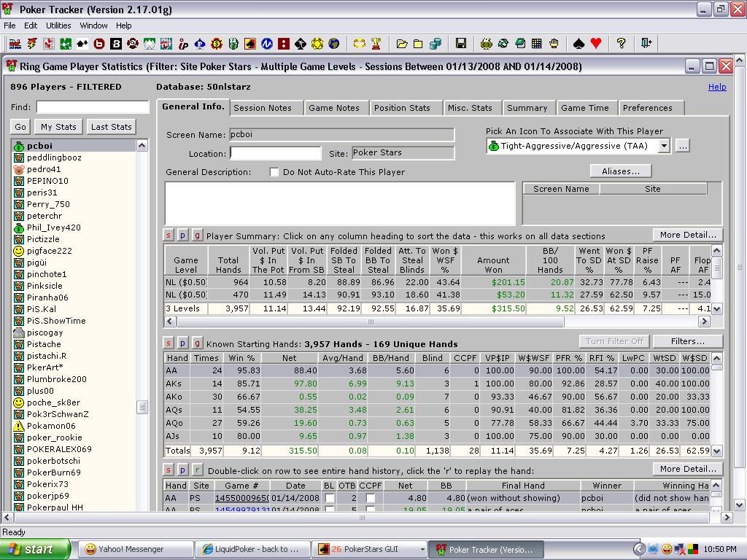Open the Window menu
Image resolution: width=747 pixels, height=560 pixels.
pos(93,26)
